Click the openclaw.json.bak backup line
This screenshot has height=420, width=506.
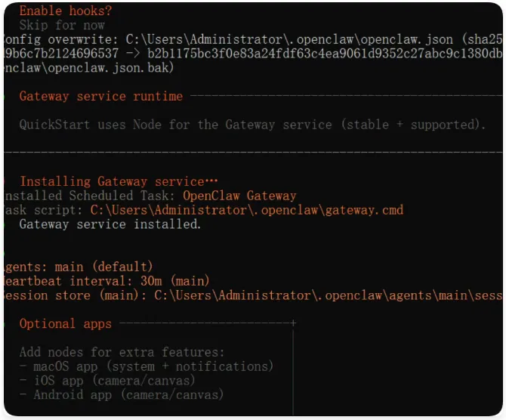(89, 68)
